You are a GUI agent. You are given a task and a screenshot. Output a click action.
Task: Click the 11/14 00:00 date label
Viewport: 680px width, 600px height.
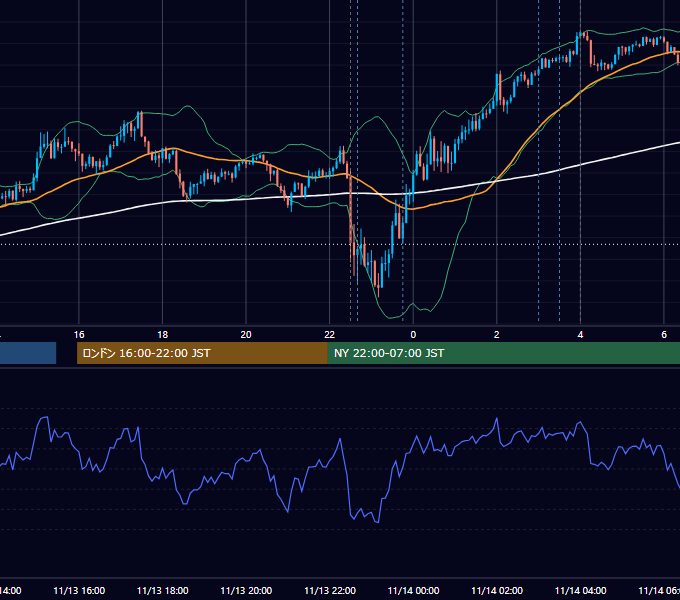pyautogui.click(x=413, y=590)
